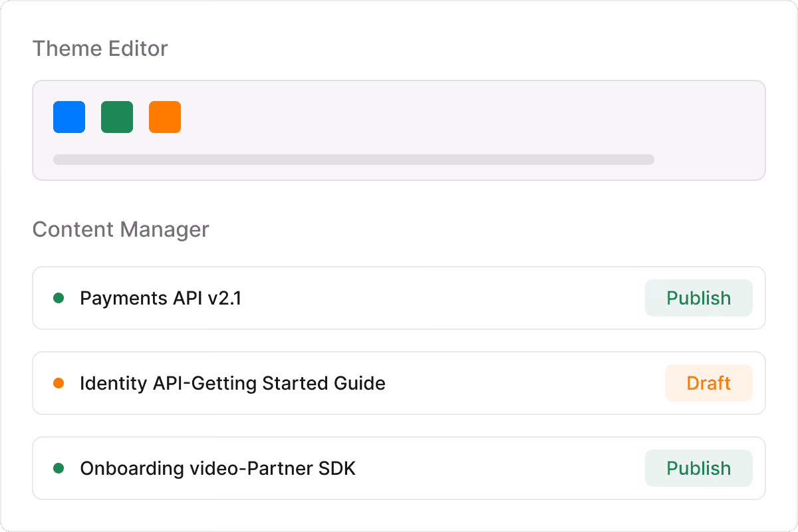The height and width of the screenshot is (532, 798).
Task: Click blank space between Payments API title and Publish
Action: point(442,298)
